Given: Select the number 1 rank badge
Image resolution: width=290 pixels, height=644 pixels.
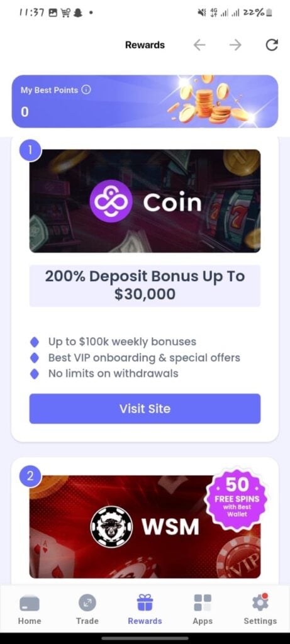Looking at the screenshot, I should pos(30,150).
